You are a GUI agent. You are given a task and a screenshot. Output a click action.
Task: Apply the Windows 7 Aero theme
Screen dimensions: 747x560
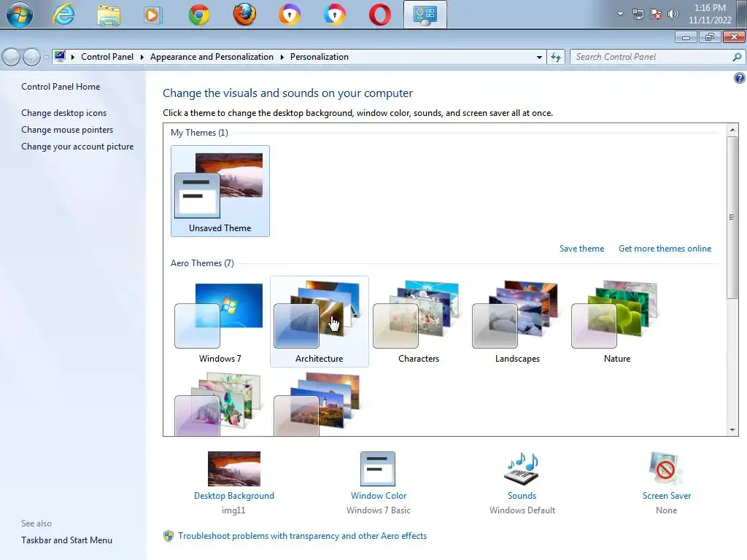coord(220,322)
